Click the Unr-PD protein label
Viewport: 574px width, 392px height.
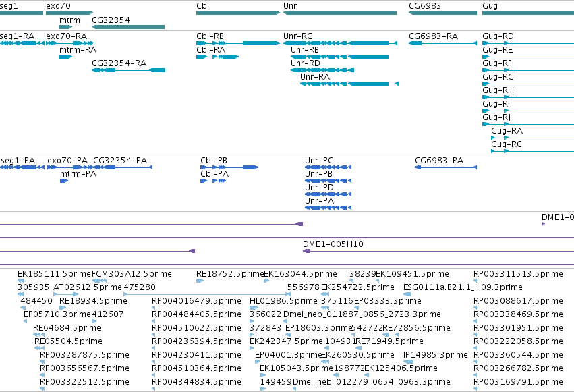(x=319, y=188)
